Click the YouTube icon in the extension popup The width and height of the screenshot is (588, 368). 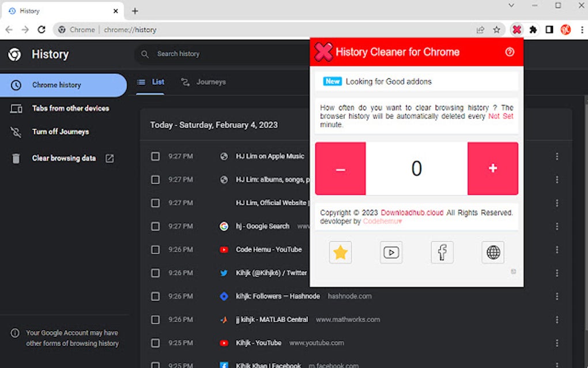(x=391, y=252)
